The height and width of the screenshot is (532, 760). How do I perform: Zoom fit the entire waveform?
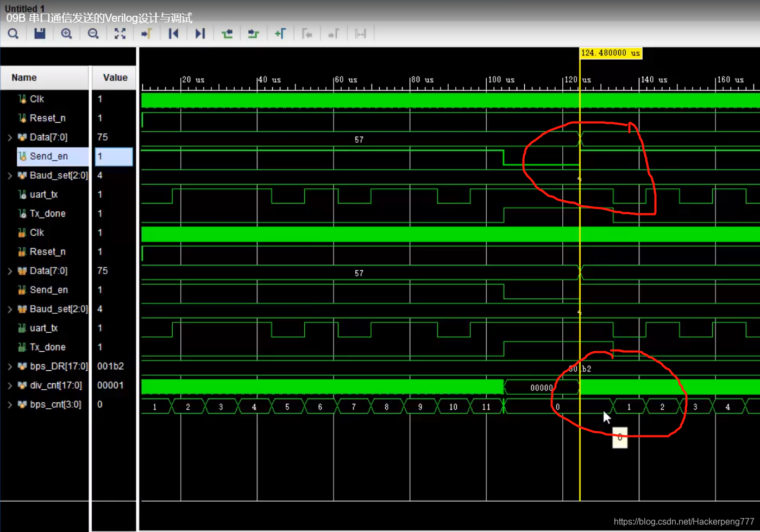[120, 34]
